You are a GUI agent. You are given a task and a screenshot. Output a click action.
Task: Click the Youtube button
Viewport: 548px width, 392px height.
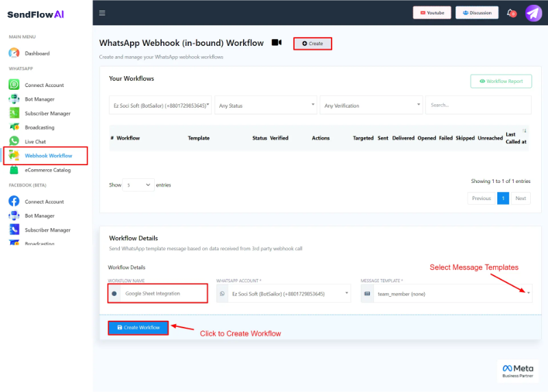click(x=432, y=12)
